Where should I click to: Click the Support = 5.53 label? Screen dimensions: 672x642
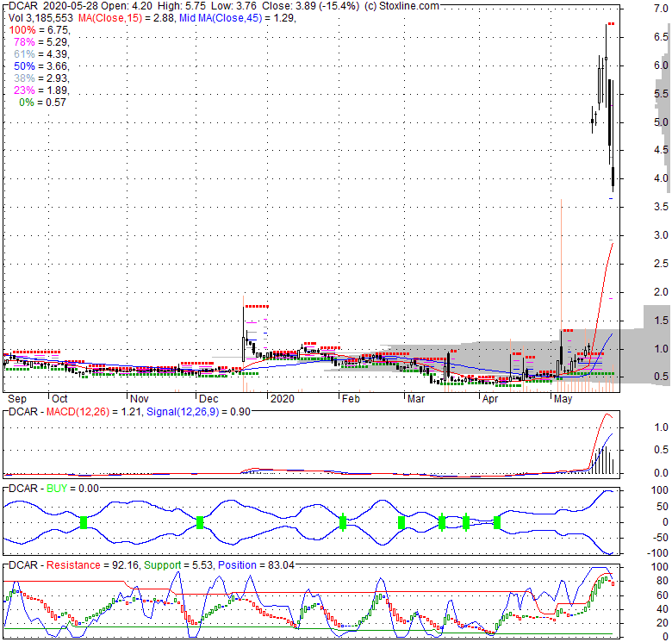(178, 564)
